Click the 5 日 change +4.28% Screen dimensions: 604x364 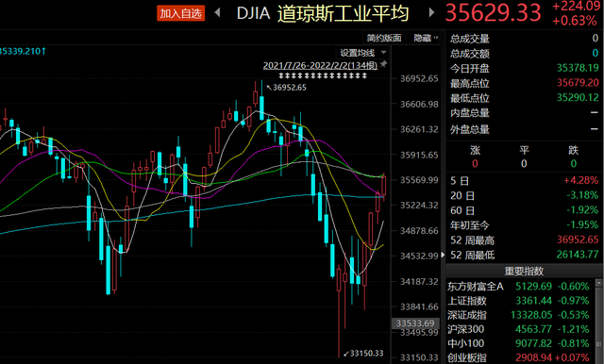coord(581,180)
